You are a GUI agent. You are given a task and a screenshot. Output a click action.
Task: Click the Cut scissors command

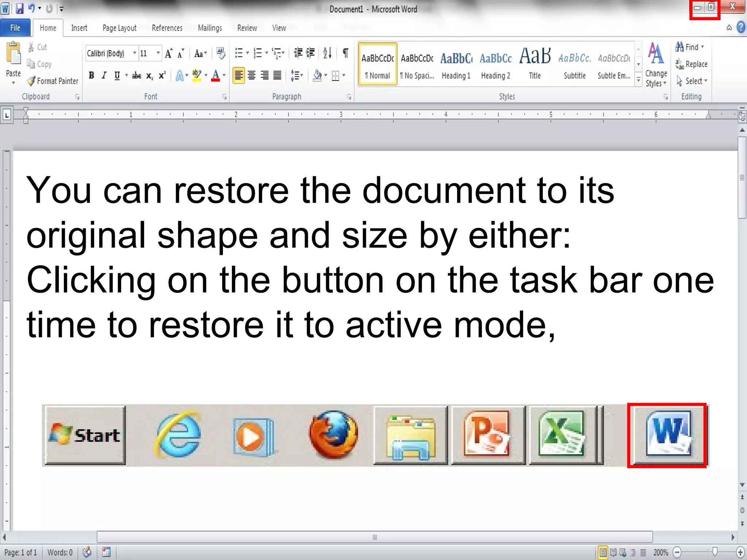[x=37, y=47]
